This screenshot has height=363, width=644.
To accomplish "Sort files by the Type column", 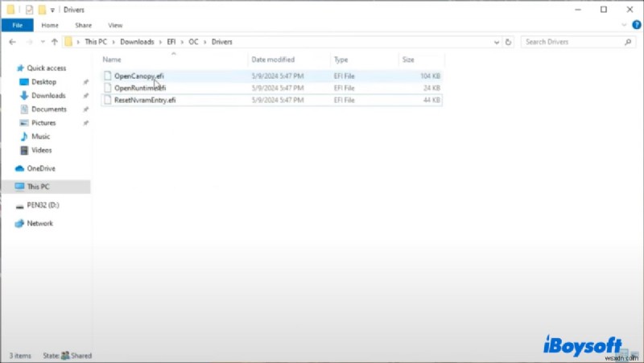I will click(341, 60).
